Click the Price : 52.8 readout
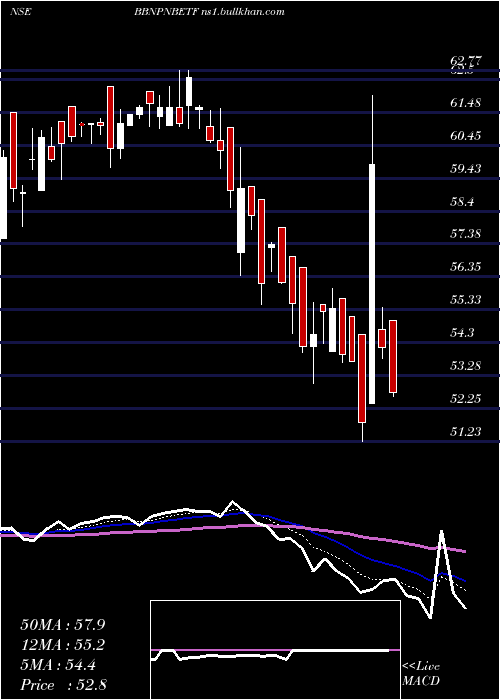 point(63,685)
